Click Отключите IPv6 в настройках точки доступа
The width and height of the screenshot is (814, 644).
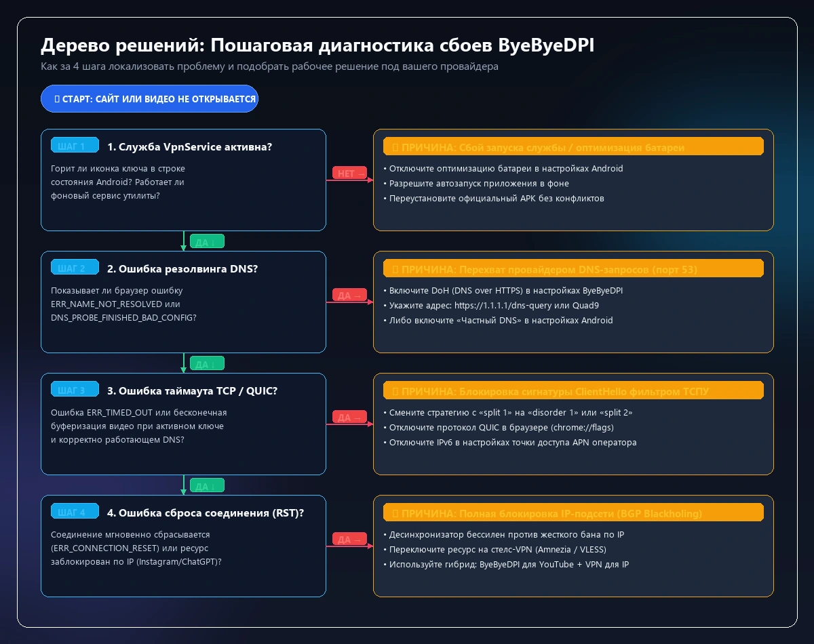(509, 443)
